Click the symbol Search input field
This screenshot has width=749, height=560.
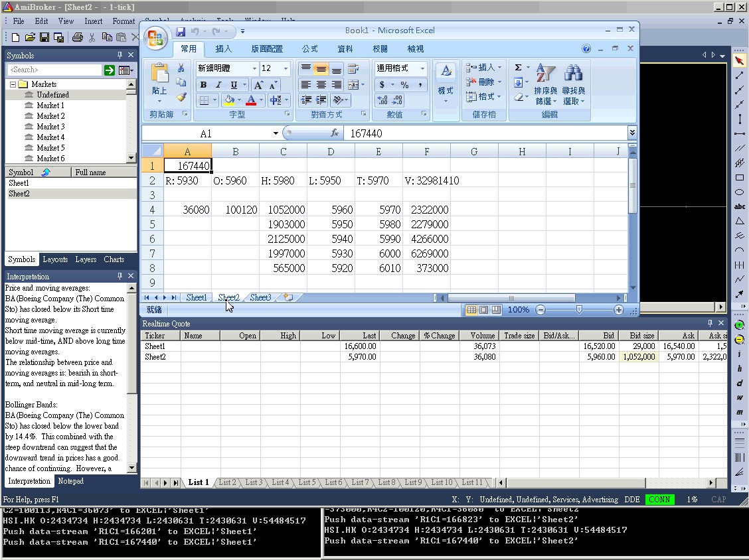pyautogui.click(x=55, y=70)
